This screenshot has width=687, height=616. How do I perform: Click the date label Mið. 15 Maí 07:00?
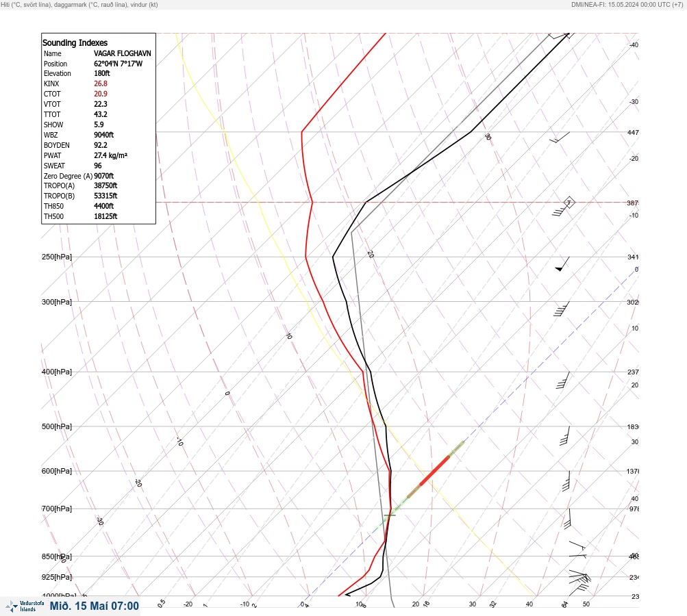point(95,606)
